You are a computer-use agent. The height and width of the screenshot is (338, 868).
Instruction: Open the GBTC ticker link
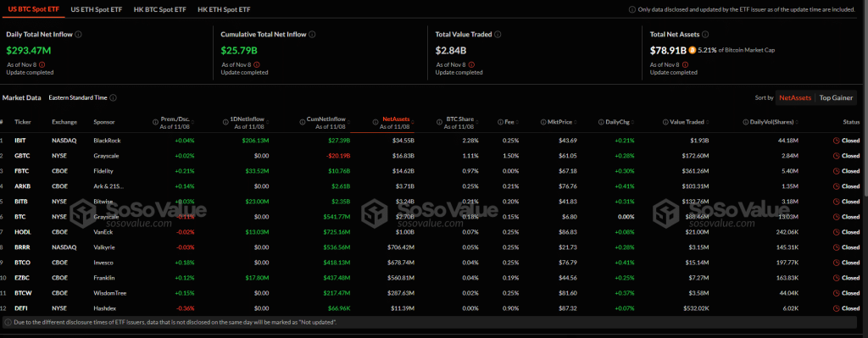coord(21,156)
